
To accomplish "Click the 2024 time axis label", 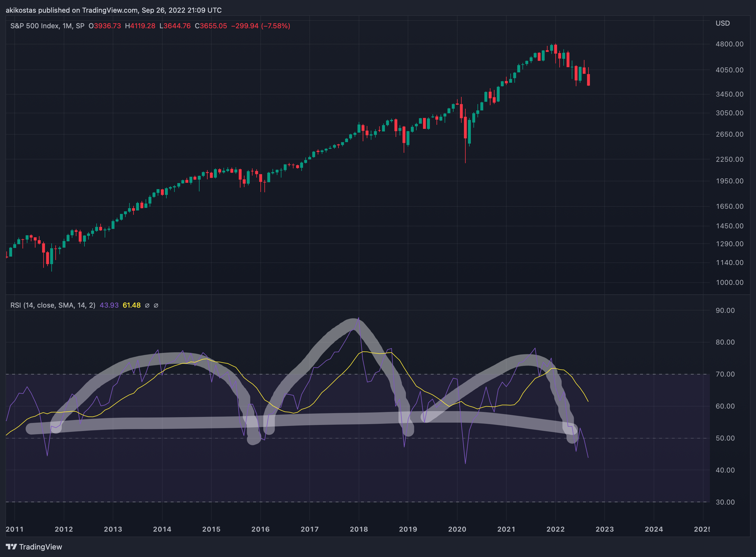I will (654, 529).
